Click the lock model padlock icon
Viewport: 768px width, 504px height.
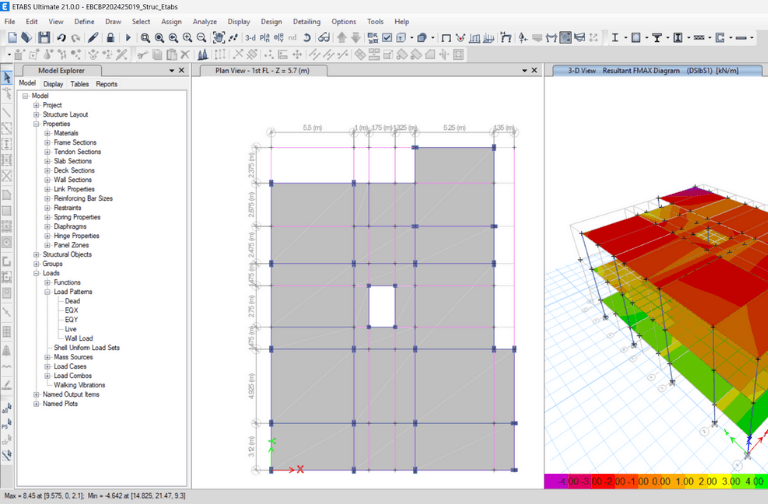coord(111,38)
